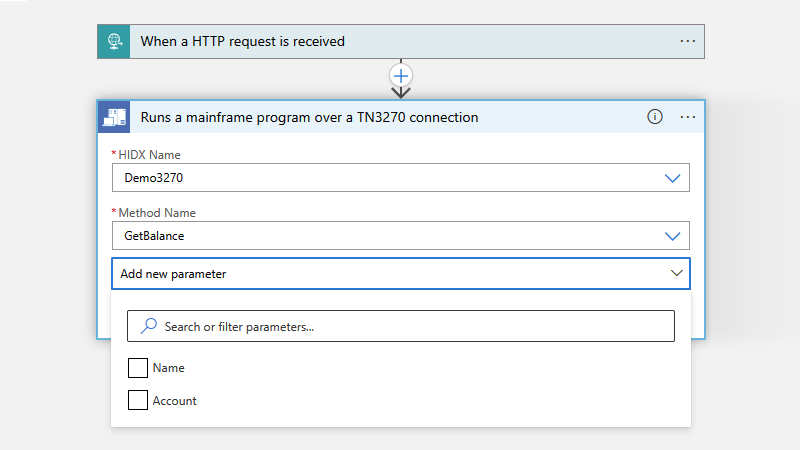Click the GetBalance value in Method Name

click(x=154, y=236)
